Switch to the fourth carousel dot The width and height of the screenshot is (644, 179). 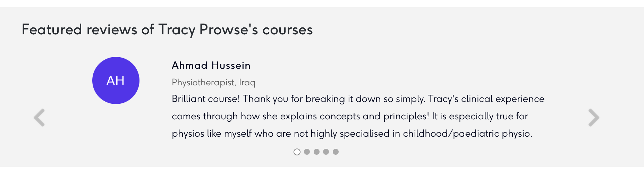click(326, 152)
